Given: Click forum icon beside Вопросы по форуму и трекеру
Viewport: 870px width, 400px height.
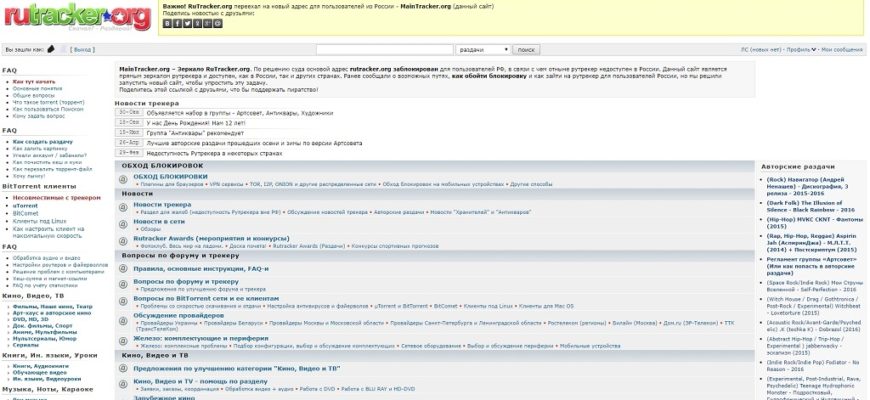Looking at the screenshot, I should tap(123, 285).
